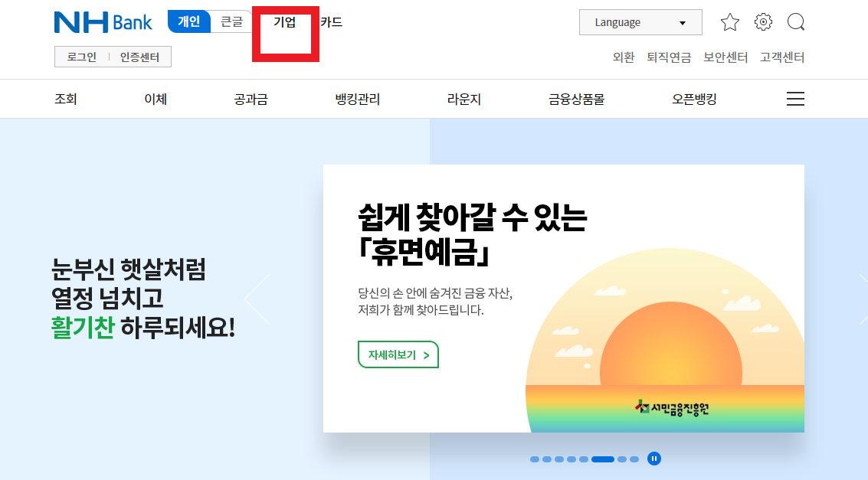Open the hamburger menu for all services

(x=795, y=99)
